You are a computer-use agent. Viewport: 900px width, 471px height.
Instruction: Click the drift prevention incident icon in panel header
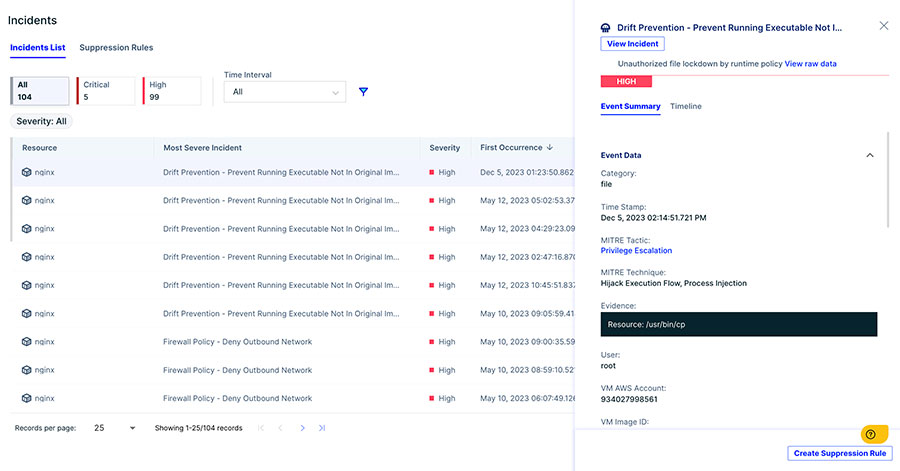[606, 28]
